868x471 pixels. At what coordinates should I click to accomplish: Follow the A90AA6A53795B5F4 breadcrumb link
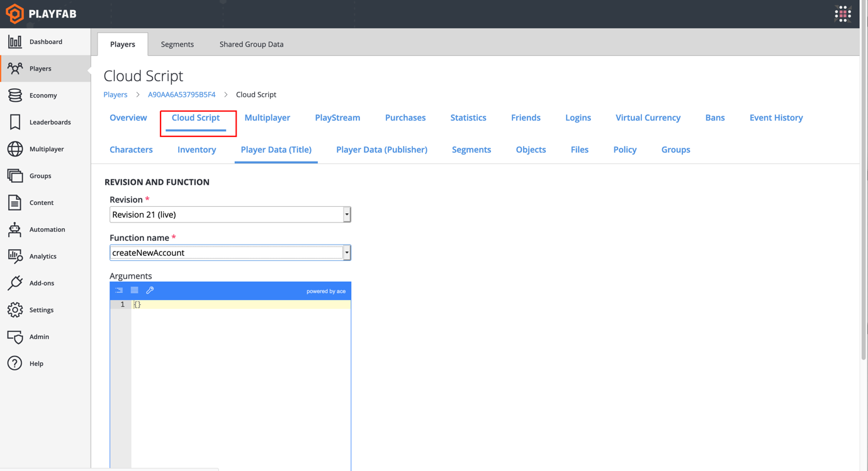pos(182,95)
